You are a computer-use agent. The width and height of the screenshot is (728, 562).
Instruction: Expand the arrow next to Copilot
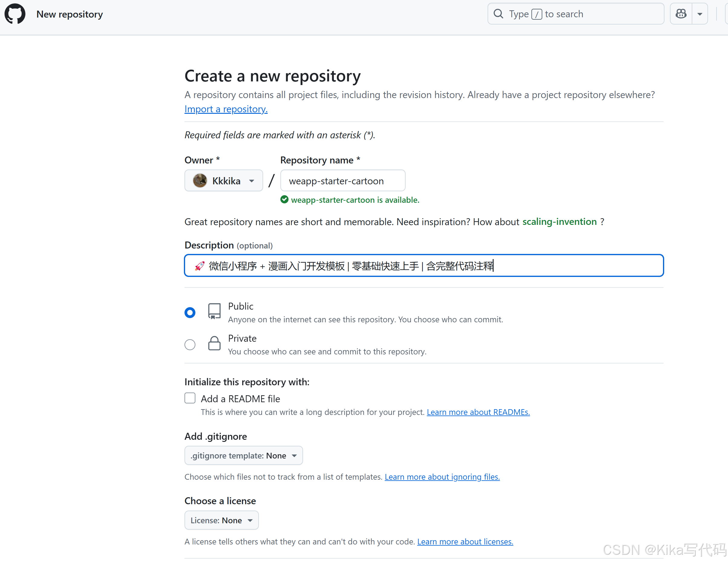coord(700,14)
